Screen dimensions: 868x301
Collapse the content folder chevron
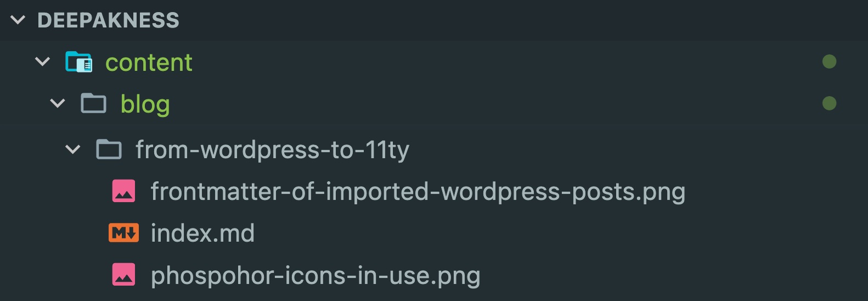click(42, 62)
